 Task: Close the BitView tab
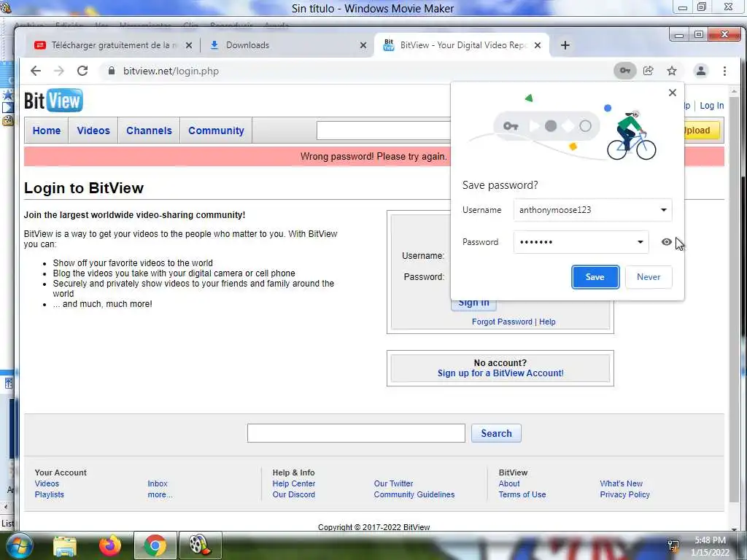(x=538, y=45)
